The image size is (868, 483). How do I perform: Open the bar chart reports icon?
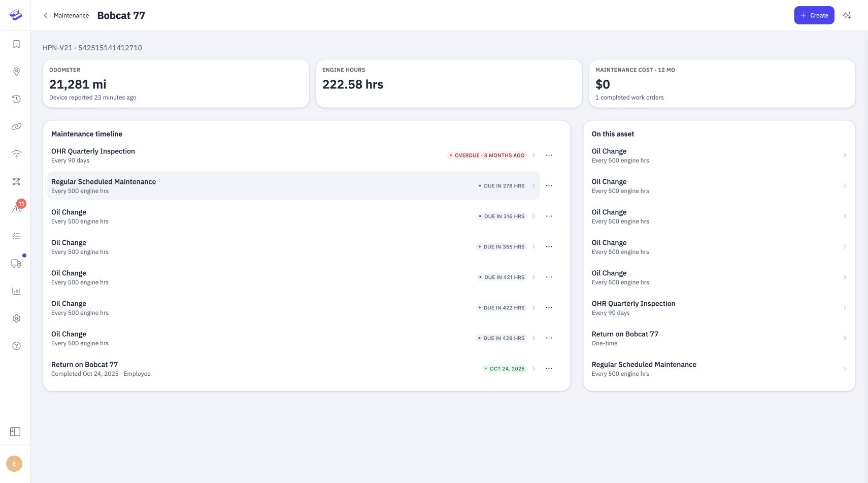click(x=16, y=291)
